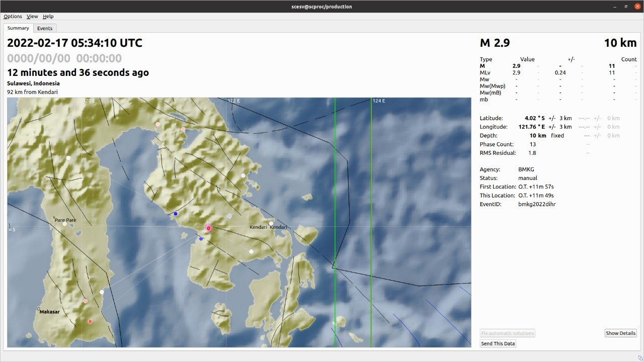Click the red epicenter marker on the map
The width and height of the screenshot is (644, 362).
pos(208,228)
